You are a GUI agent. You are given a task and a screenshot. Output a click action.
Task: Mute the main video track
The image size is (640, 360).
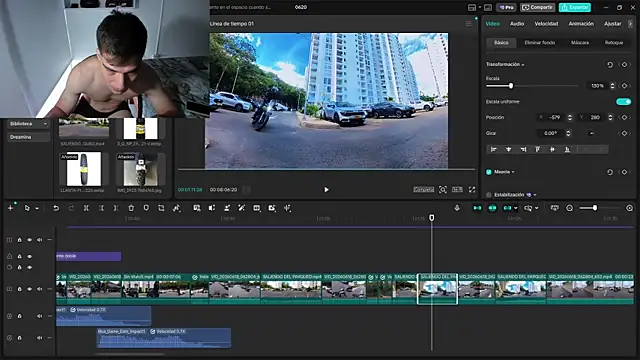(40, 289)
